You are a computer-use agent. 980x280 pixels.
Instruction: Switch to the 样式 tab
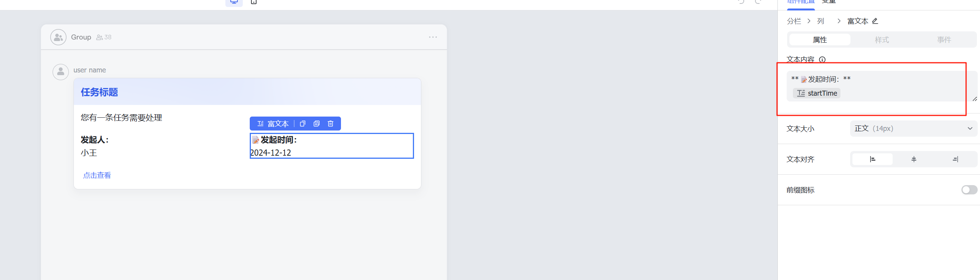(882, 40)
